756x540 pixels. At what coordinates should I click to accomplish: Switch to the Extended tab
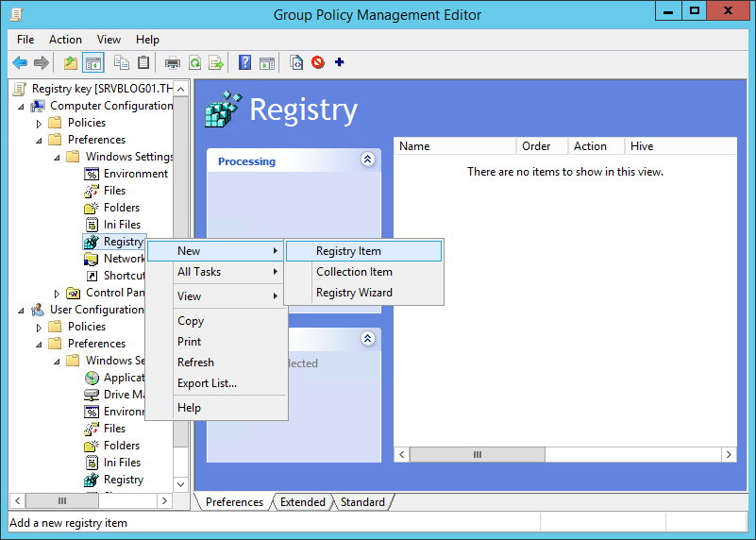(302, 502)
